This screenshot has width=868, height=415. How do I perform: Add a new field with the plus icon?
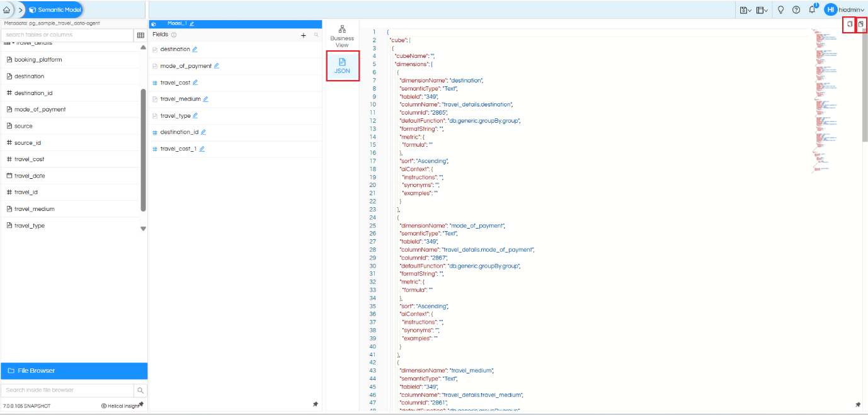304,35
